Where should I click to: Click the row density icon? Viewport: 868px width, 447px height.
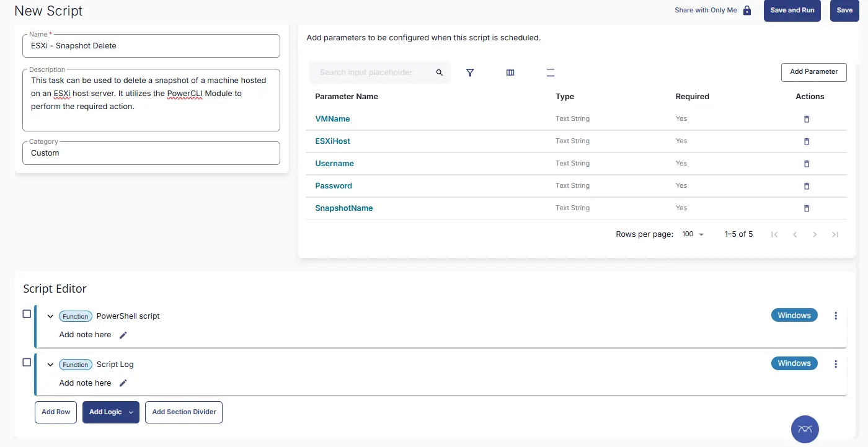coord(550,73)
